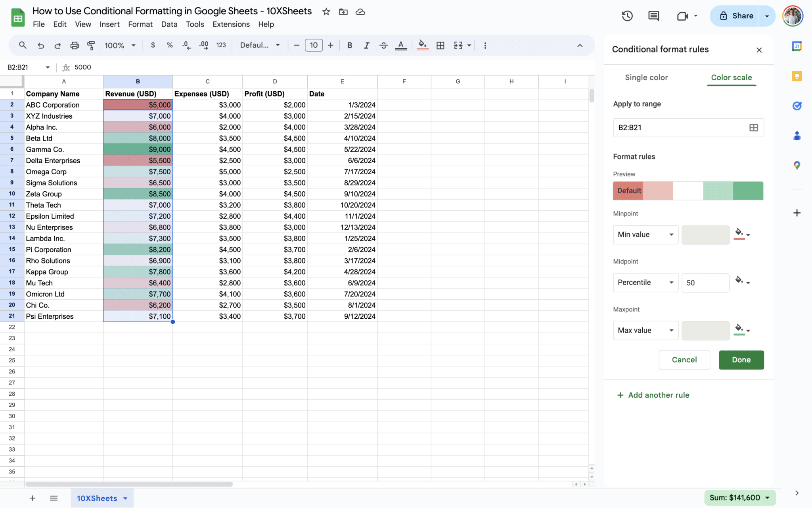The image size is (812, 508).
Task: Toggle bold formatting
Action: (349, 45)
